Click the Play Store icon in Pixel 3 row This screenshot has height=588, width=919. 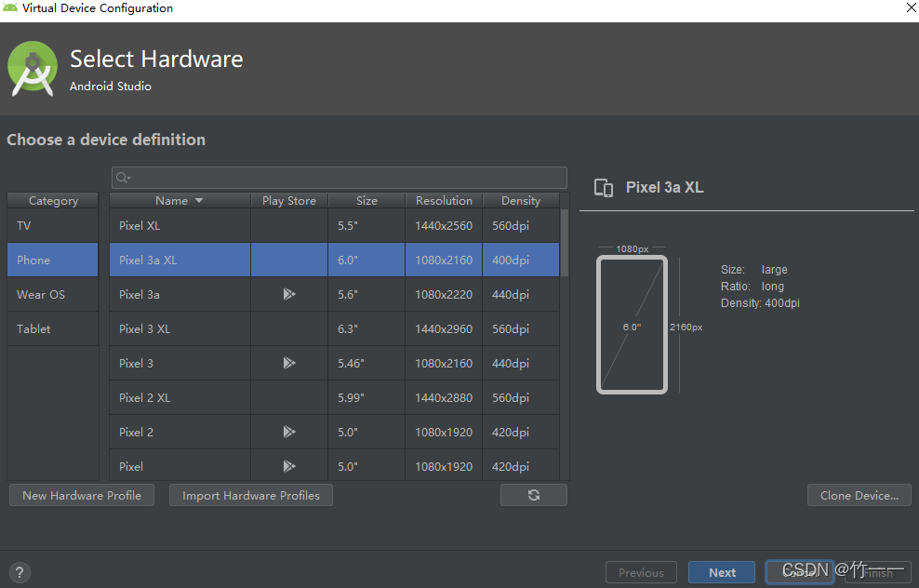click(289, 363)
